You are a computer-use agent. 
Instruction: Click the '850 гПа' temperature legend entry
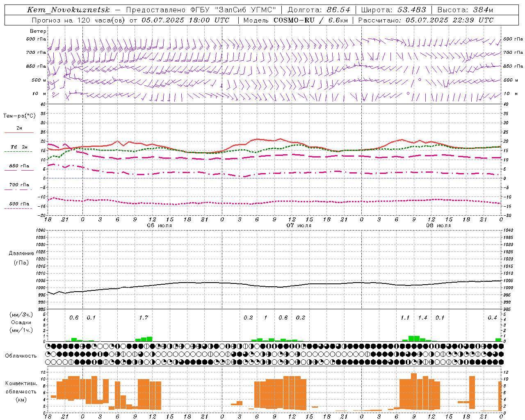(19, 166)
